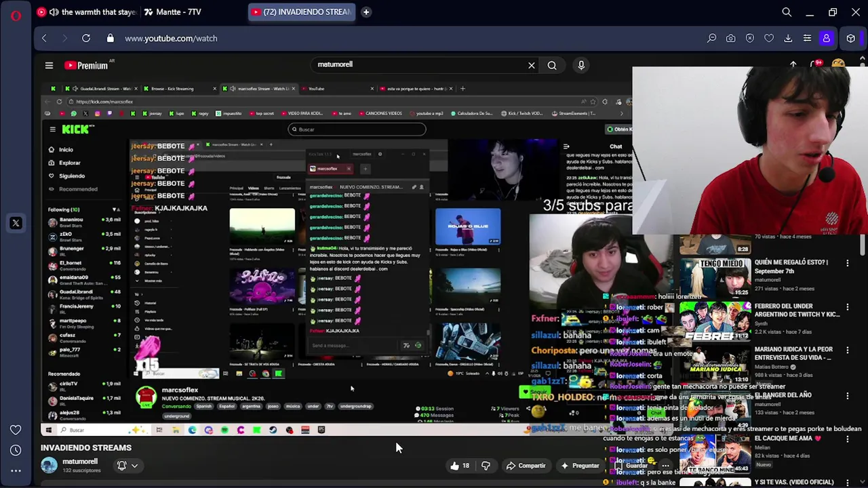Go to YouTube Premium home logo
This screenshot has height=488, width=868.
(x=86, y=66)
